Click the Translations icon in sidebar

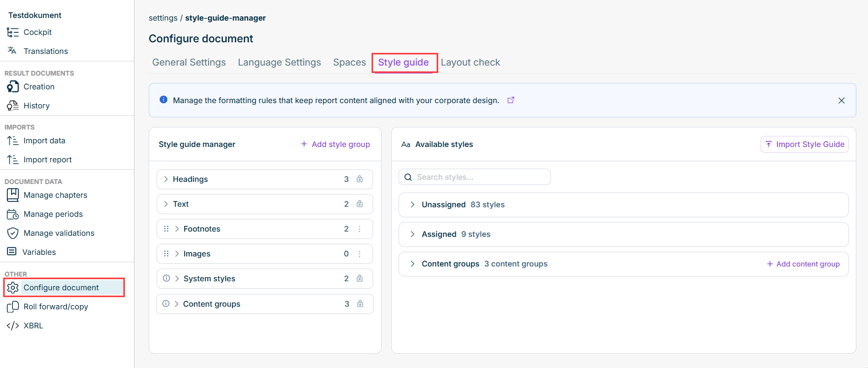[x=12, y=51]
